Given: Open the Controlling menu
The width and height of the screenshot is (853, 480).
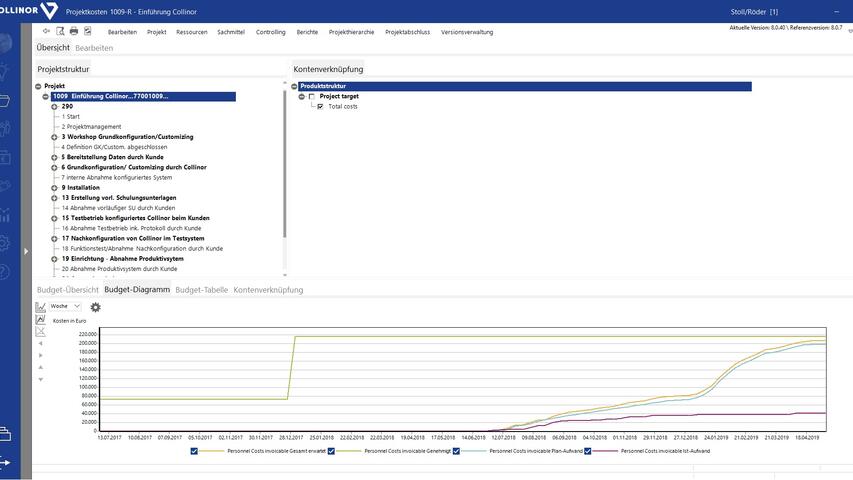Looking at the screenshot, I should pos(270,32).
